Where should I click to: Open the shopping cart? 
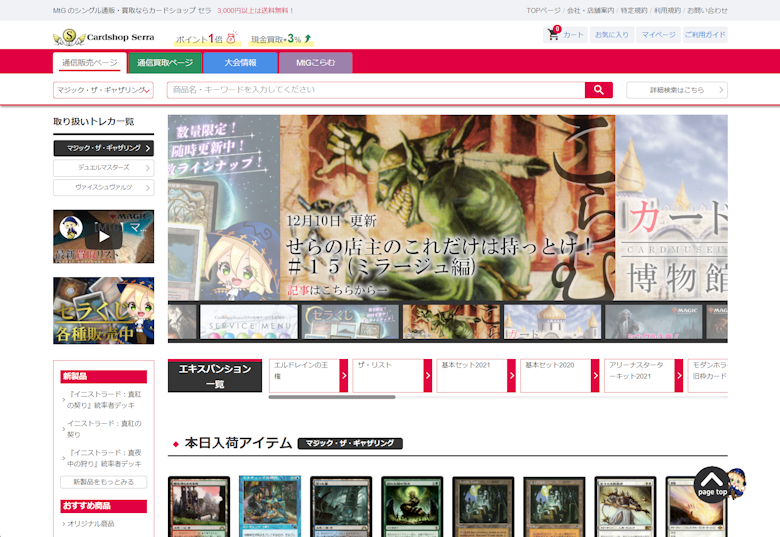tap(565, 35)
